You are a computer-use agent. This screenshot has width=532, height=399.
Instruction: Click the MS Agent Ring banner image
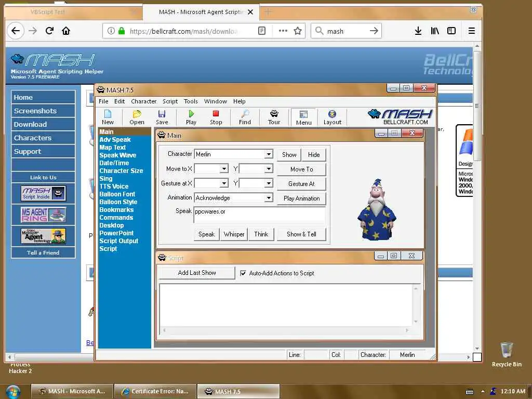point(44,215)
